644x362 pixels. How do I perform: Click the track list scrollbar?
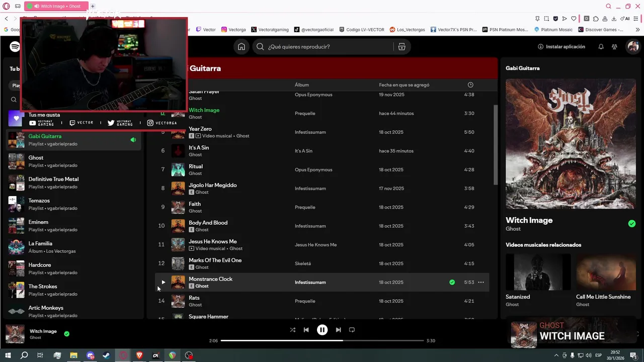[495, 145]
